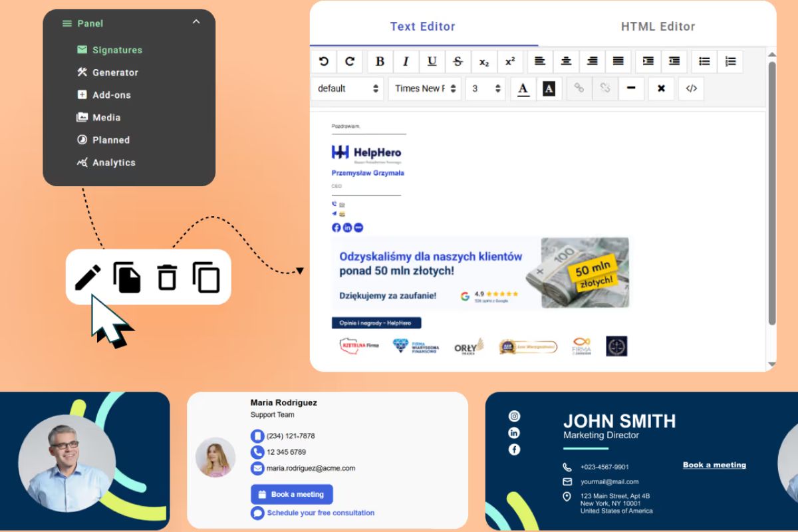Image resolution: width=798 pixels, height=532 pixels.
Task: Click the undo arrow in the editor toolbar
Action: 324,62
